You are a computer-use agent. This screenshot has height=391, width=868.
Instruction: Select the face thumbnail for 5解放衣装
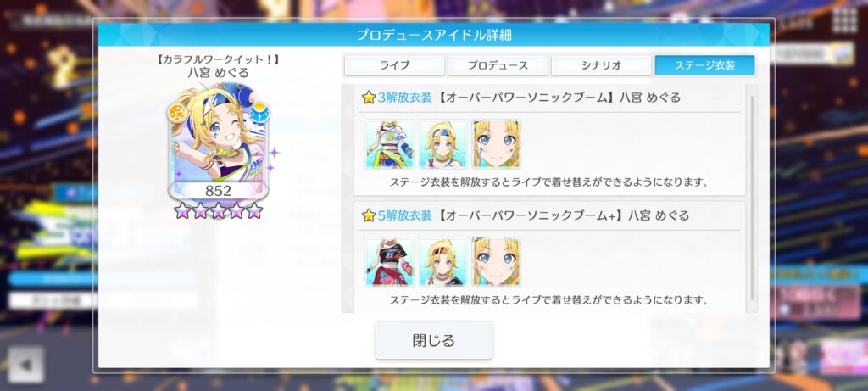point(497,261)
